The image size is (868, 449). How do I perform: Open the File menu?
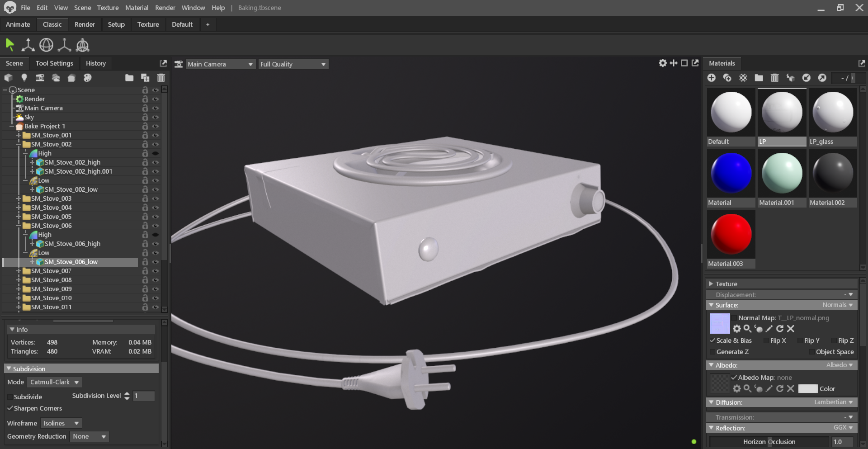click(26, 8)
